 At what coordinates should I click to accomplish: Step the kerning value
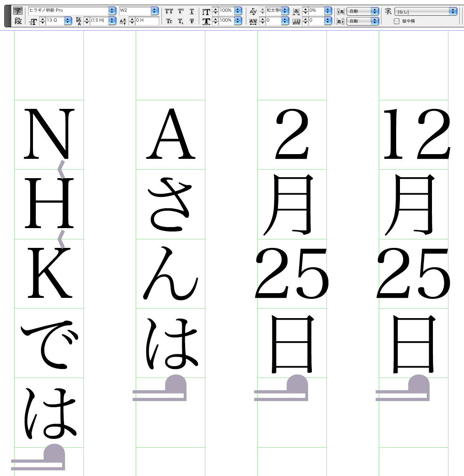point(262,11)
